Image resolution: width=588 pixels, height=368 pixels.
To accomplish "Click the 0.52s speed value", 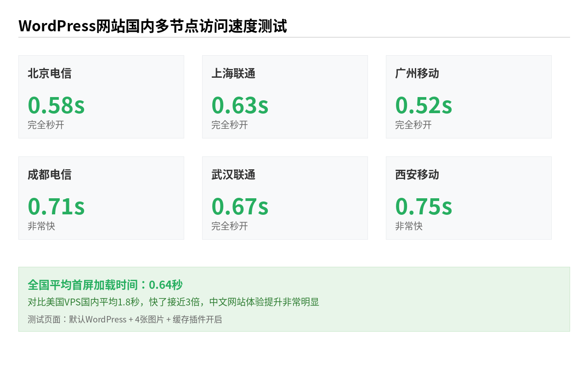I will [x=424, y=105].
